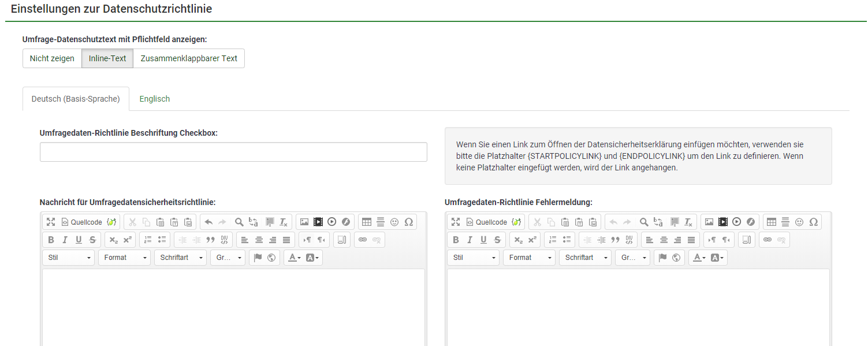Expand the Format dropdown in the Fehlermeldung editor
The image size is (868, 346).
(x=528, y=258)
